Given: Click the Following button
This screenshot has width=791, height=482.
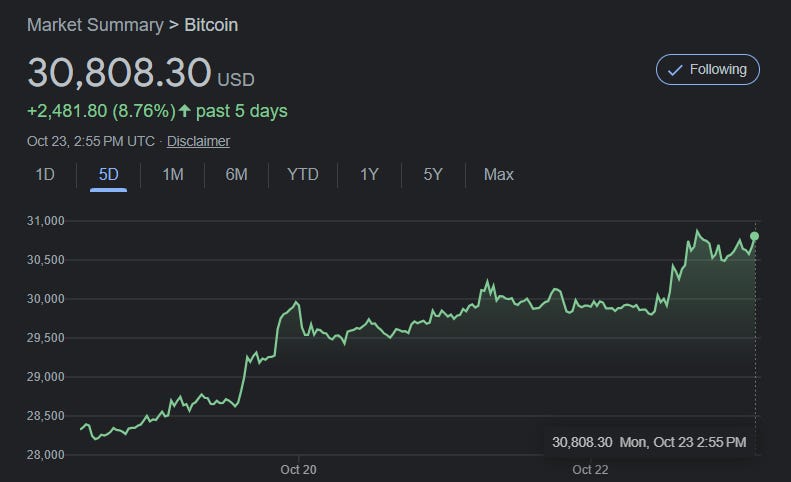Looking at the screenshot, I should 707,70.
